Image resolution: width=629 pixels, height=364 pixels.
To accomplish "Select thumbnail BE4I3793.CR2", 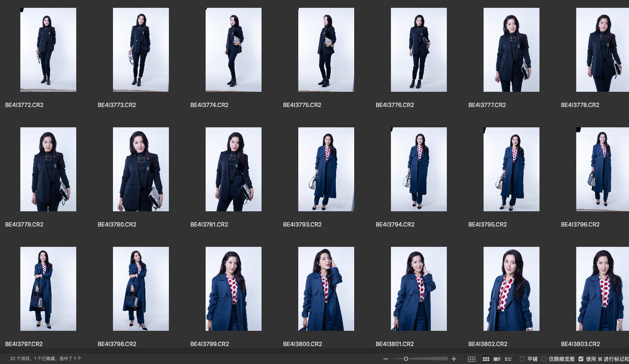I will pos(326,170).
